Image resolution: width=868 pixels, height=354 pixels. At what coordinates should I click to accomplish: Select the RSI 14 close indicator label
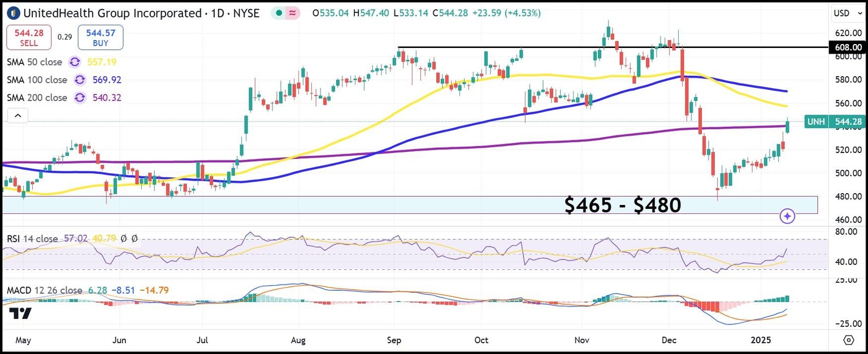pos(32,239)
